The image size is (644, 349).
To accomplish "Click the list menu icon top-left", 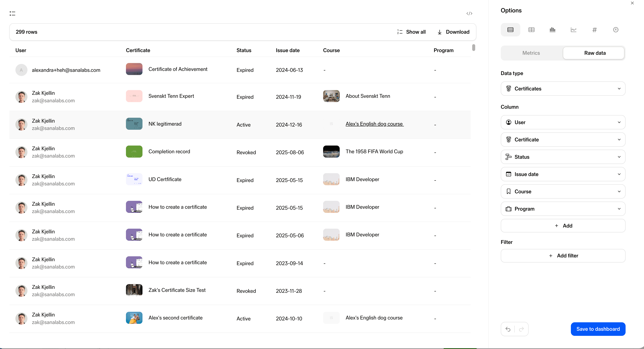I will (x=12, y=14).
